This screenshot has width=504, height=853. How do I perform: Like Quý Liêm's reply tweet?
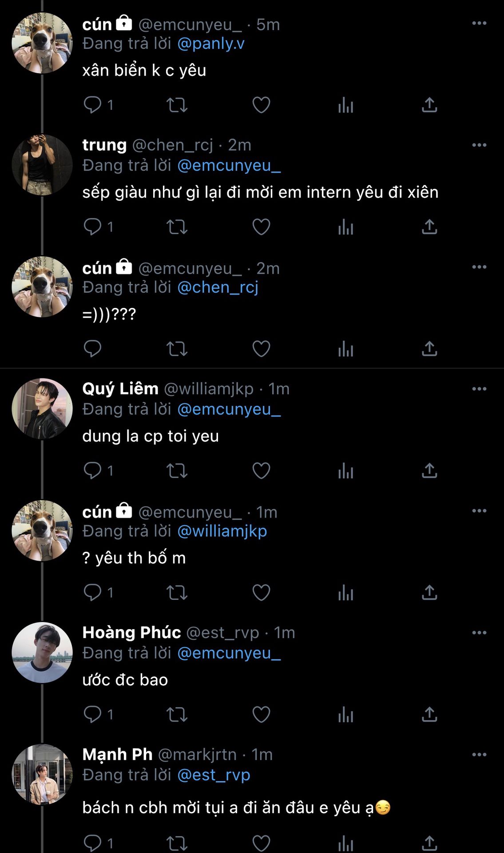click(x=261, y=470)
